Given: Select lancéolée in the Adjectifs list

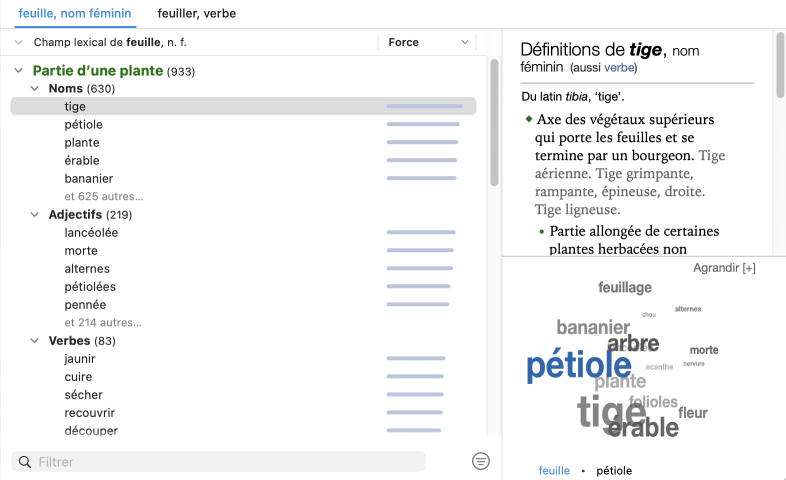Looking at the screenshot, I should tap(91, 233).
